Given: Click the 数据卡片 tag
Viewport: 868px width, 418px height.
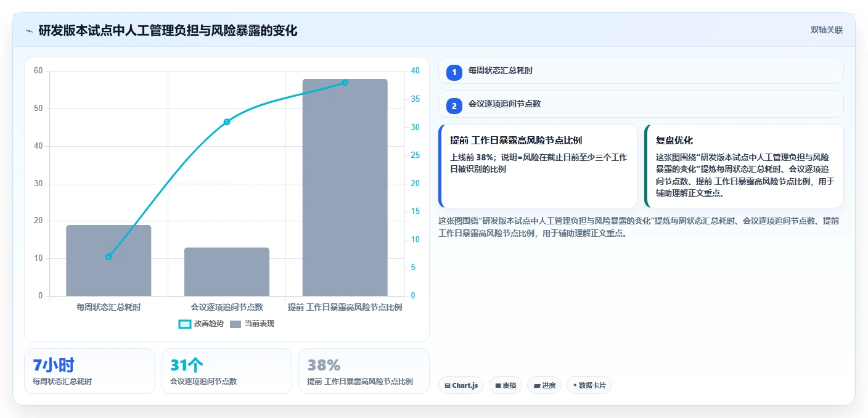Looking at the screenshot, I should tap(589, 385).
